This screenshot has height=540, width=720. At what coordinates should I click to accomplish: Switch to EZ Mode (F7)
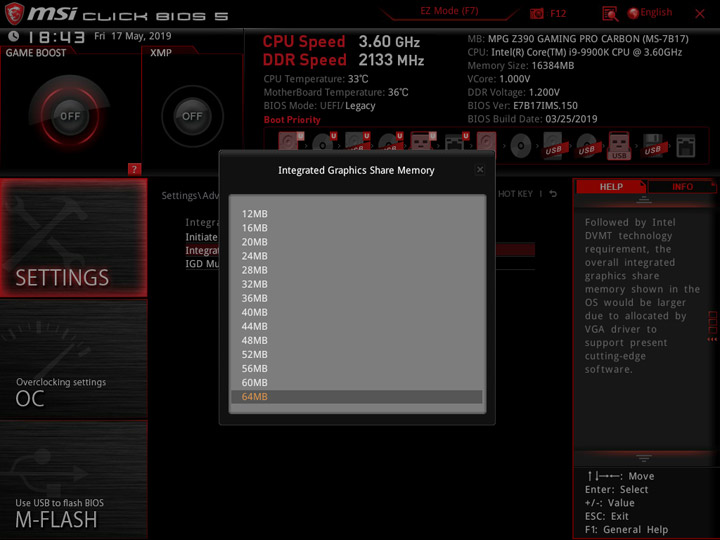[449, 11]
